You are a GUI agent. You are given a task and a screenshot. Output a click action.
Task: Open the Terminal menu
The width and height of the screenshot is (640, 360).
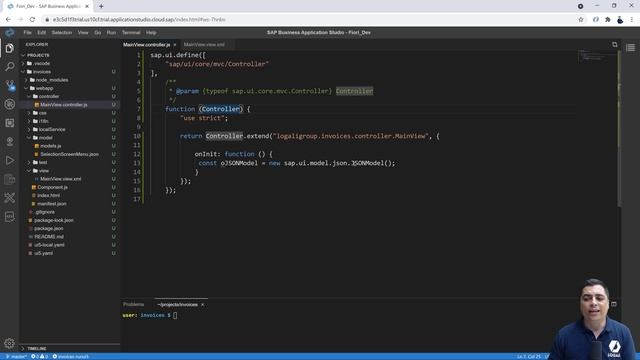131,33
